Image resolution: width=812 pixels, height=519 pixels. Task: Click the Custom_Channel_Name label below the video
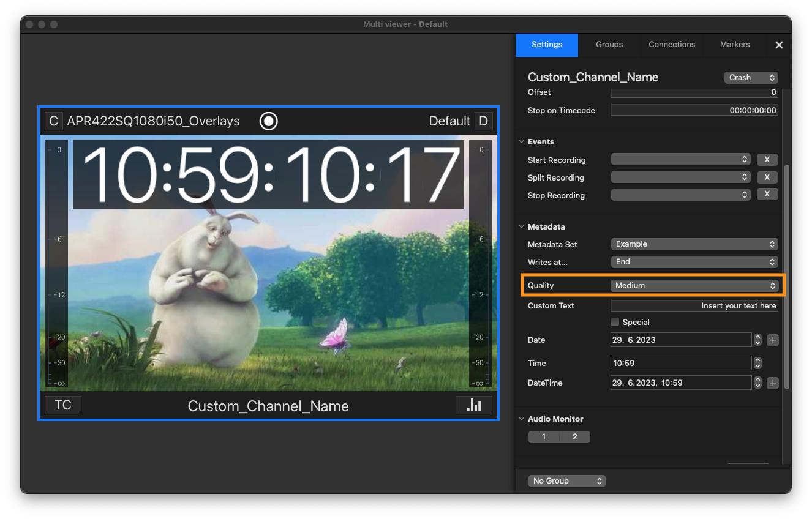point(268,406)
